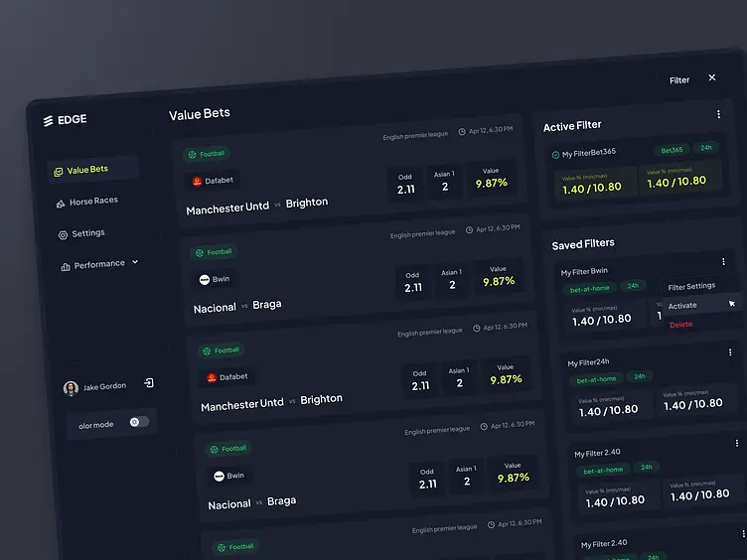Click Dafabet bookmaker on first card

point(212,181)
